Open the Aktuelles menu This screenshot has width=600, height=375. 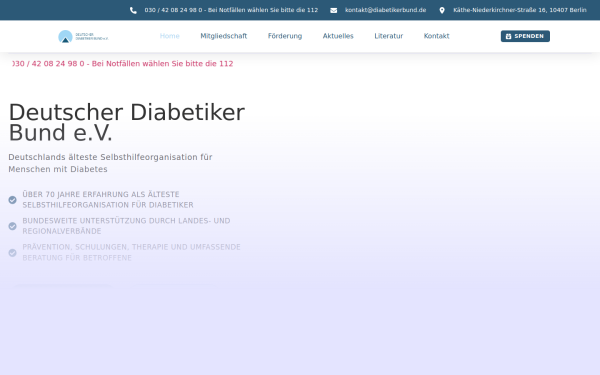[x=338, y=36]
